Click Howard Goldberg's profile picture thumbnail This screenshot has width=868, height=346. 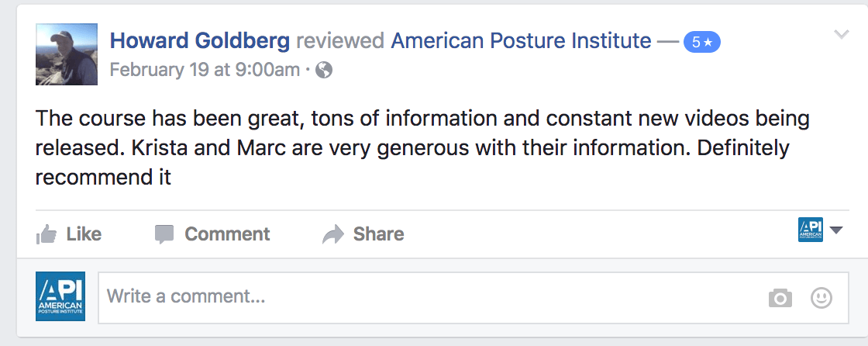click(x=67, y=54)
